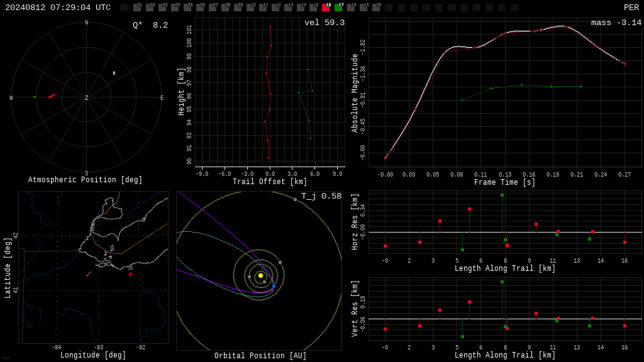Click the yellow Sun in orbital plot
This screenshot has width=644, height=362.
pyautogui.click(x=260, y=275)
